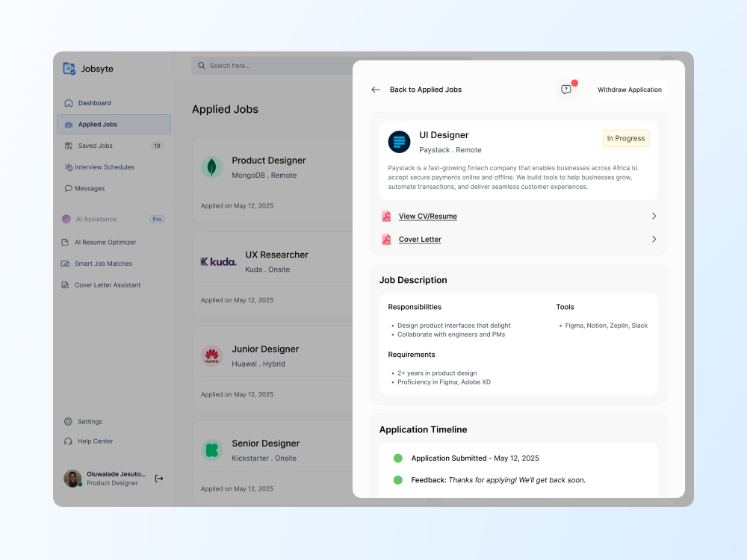Image resolution: width=747 pixels, height=560 pixels.
Task: Click the Tools subheading
Action: click(x=565, y=307)
